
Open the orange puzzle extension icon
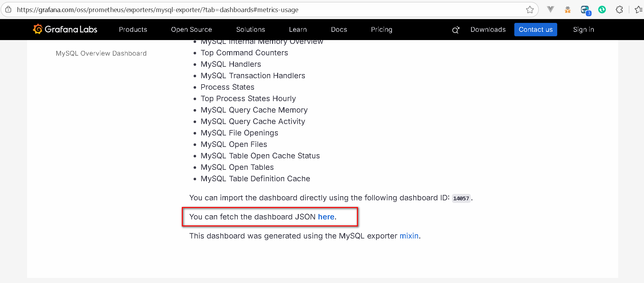(568, 10)
